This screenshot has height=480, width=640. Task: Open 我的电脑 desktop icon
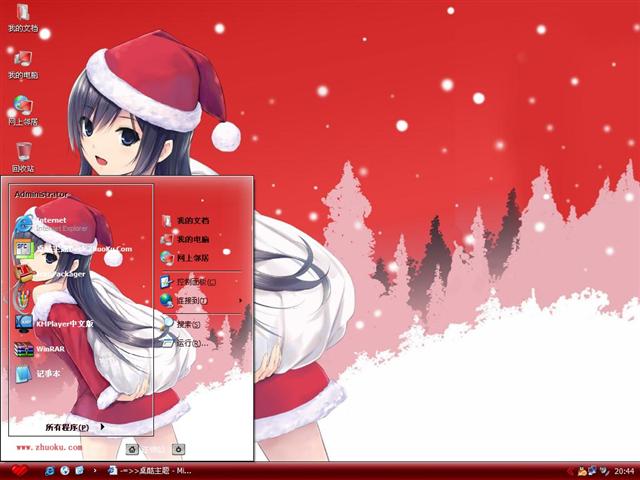(23, 64)
